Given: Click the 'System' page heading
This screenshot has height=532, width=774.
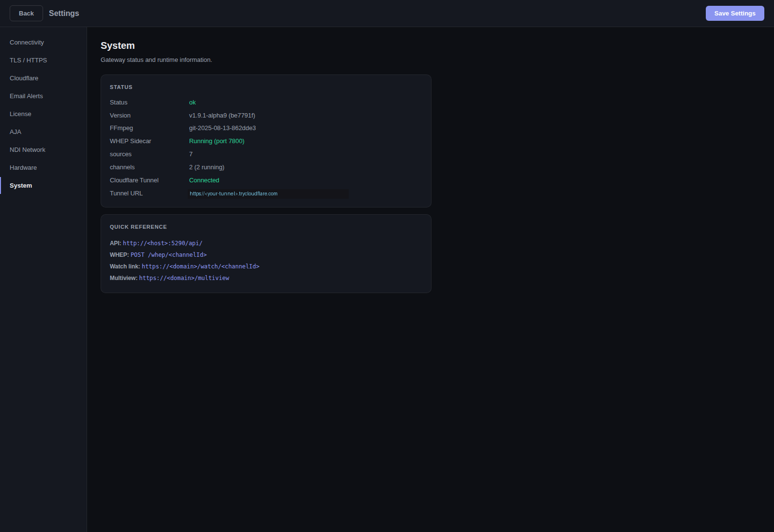Looking at the screenshot, I should point(118,45).
